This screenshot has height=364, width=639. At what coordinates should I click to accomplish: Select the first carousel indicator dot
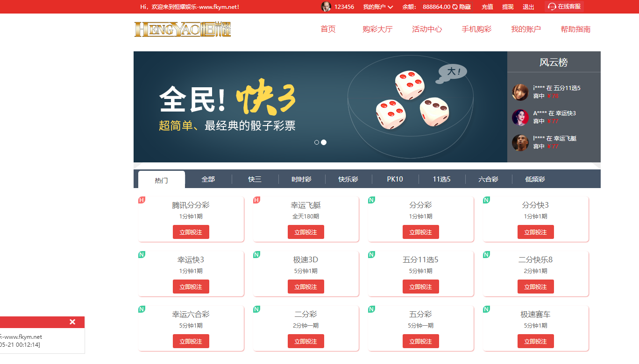pos(317,142)
